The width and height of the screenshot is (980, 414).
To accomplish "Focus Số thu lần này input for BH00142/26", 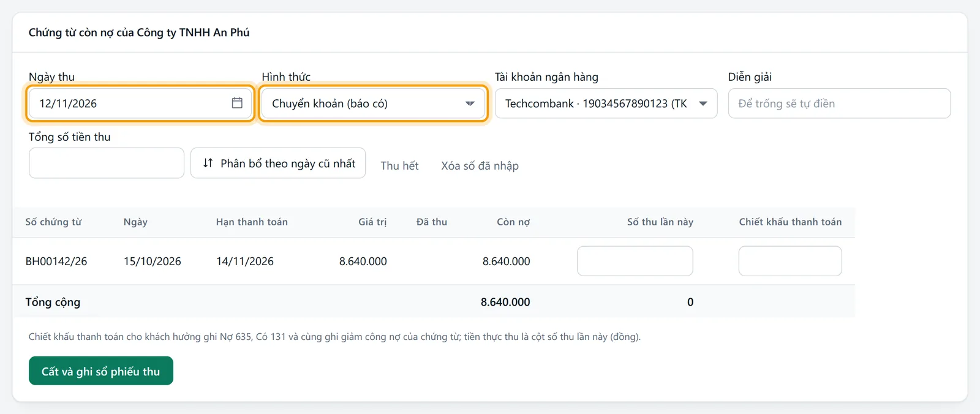I will 635,261.
